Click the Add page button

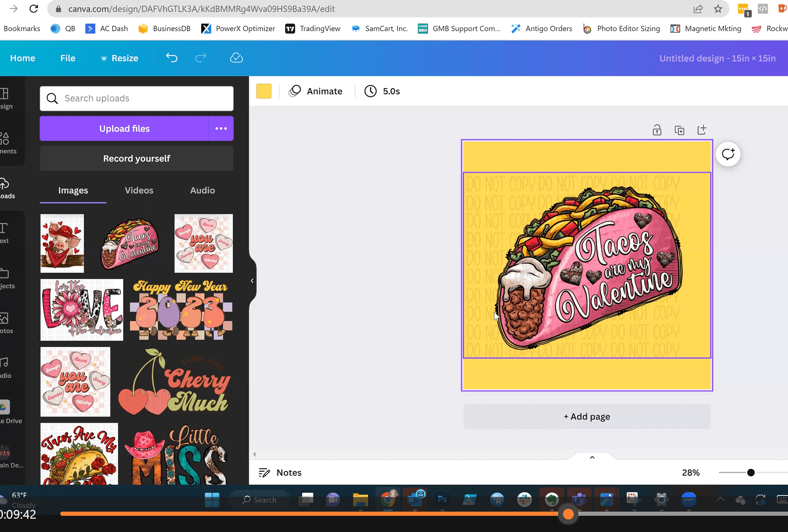(x=587, y=416)
